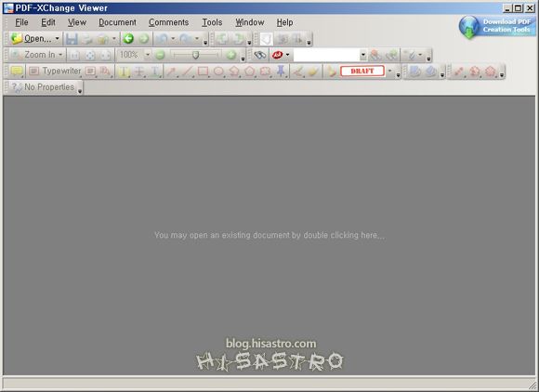Select the blue pushpin attachment tool
Screen dimensions: 539x392
pos(281,72)
